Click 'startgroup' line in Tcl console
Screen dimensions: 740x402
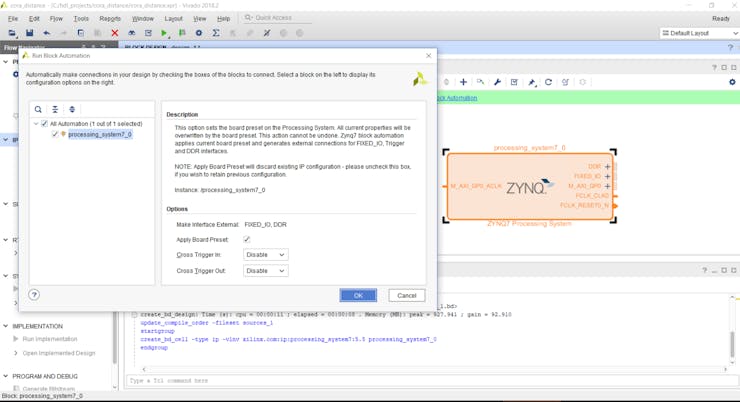coord(158,331)
